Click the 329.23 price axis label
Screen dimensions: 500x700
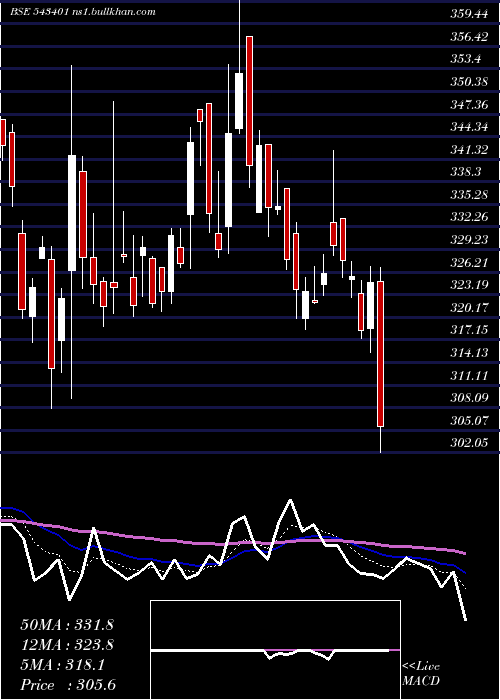[x=469, y=240]
